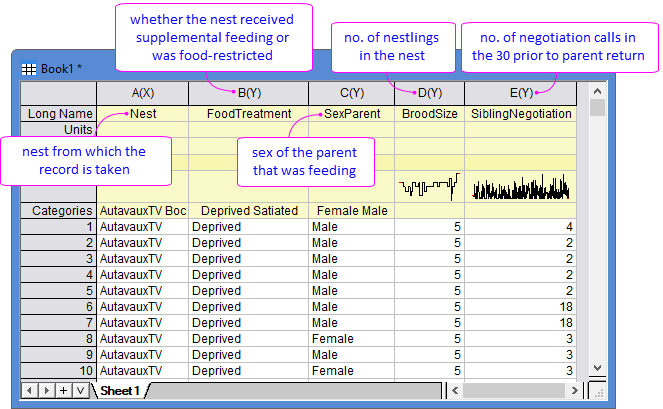Click vertical scrollbar down arrow
The height and width of the screenshot is (409, 663).
pos(597,368)
